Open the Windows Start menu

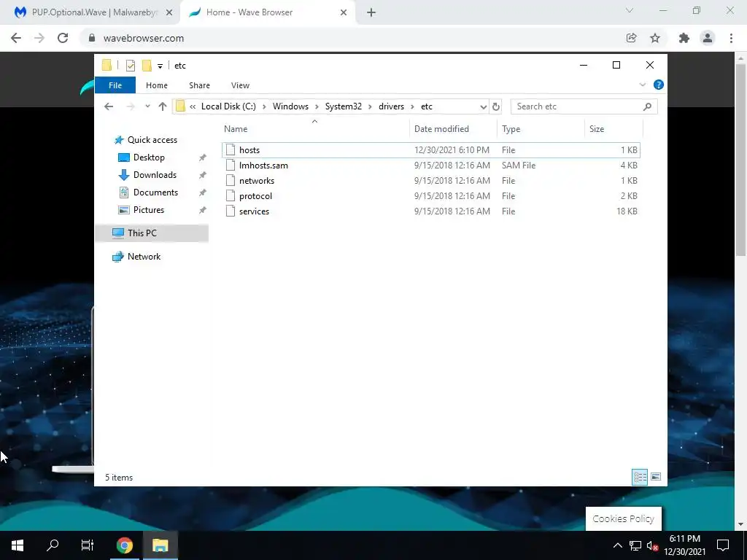[18, 545]
